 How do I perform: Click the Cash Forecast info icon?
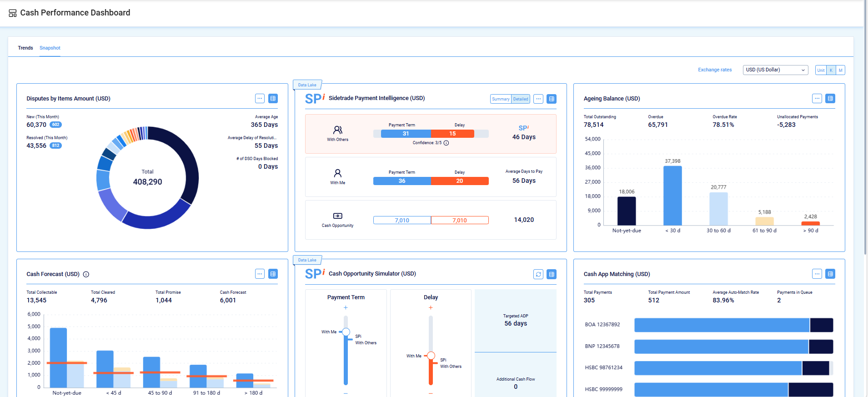point(86,274)
